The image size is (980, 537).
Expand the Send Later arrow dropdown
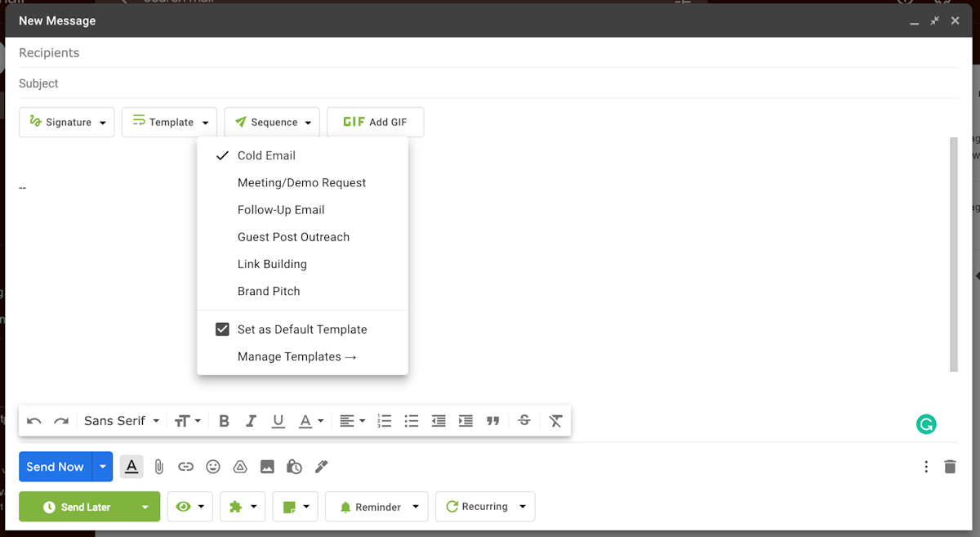145,507
